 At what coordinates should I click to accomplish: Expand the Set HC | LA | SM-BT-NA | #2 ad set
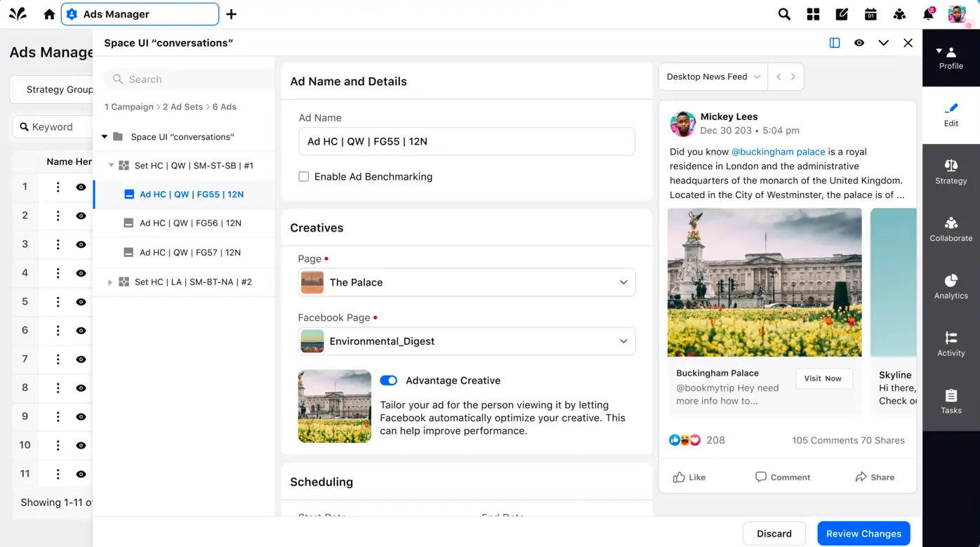coord(110,282)
